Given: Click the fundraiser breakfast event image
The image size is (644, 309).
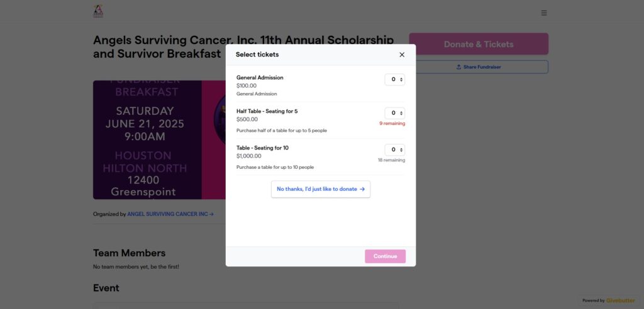Looking at the screenshot, I should (157, 139).
